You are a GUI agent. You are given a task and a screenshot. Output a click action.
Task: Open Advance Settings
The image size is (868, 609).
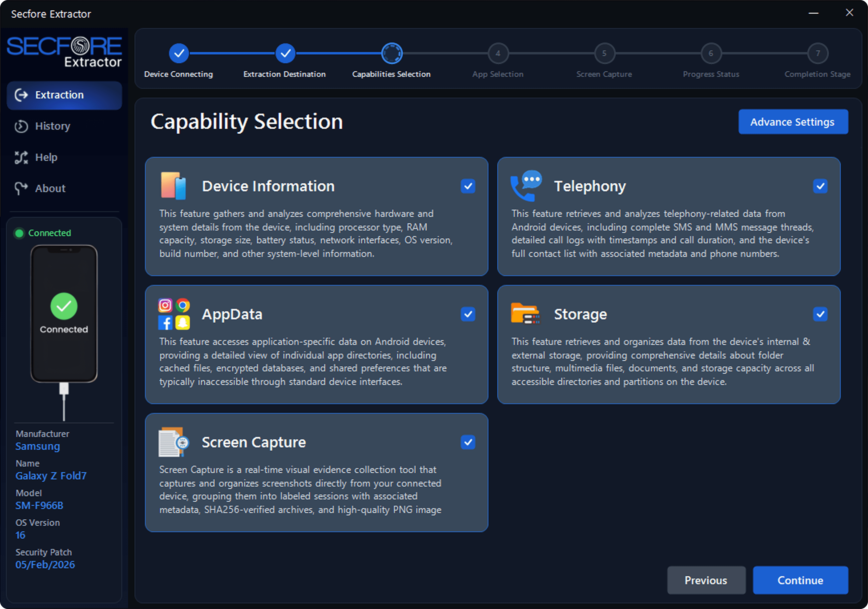[793, 122]
